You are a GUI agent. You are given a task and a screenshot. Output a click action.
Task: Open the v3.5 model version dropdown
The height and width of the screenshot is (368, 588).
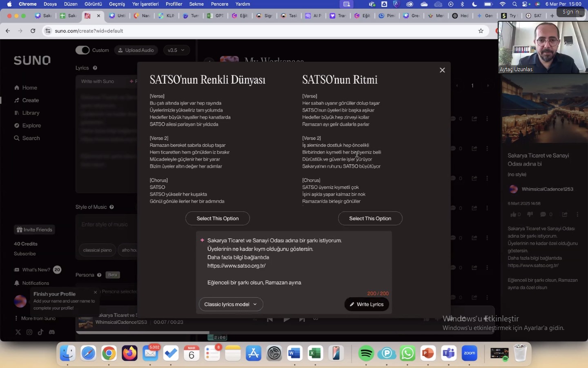[x=176, y=50]
